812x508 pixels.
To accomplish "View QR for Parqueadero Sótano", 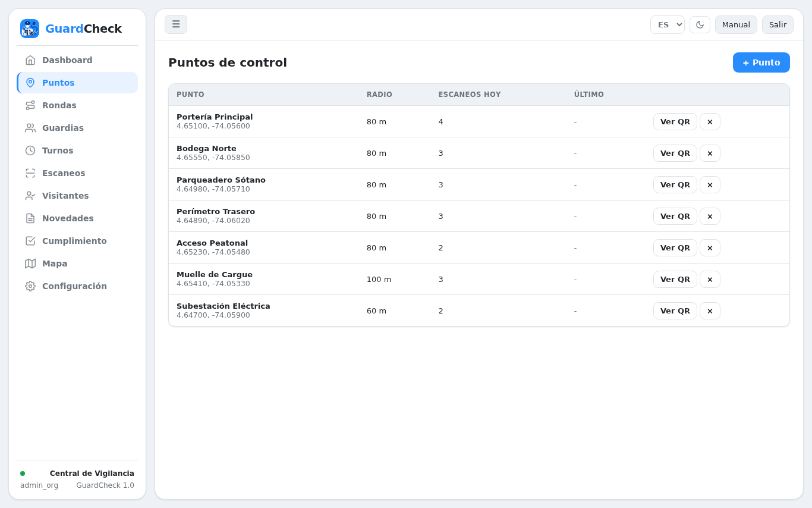I will pos(675,185).
